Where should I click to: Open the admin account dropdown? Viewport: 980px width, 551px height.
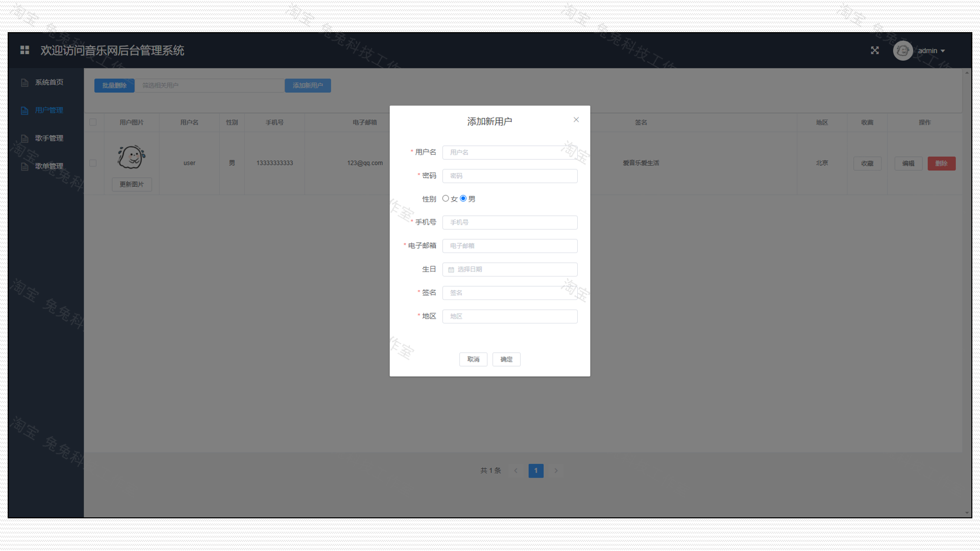[930, 50]
